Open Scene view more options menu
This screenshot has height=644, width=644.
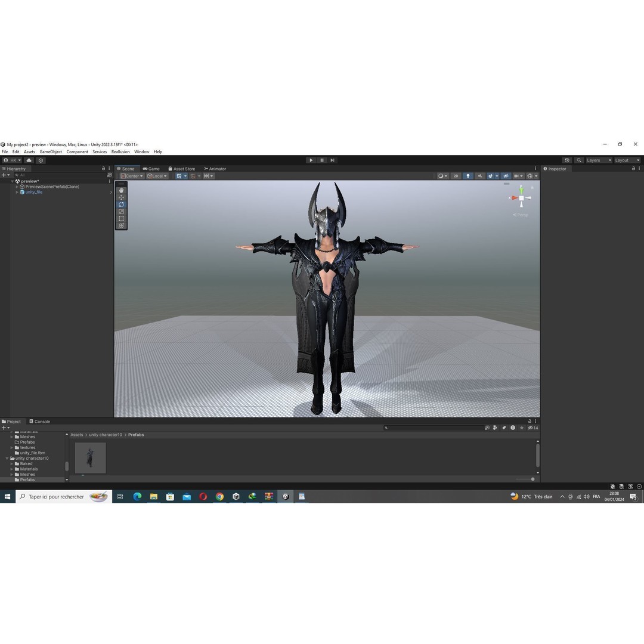(x=535, y=168)
